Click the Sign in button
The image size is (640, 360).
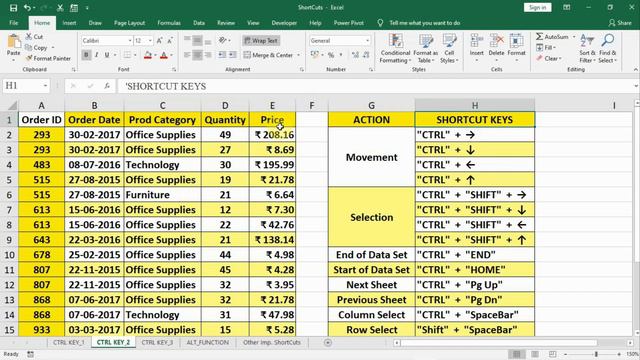click(537, 7)
